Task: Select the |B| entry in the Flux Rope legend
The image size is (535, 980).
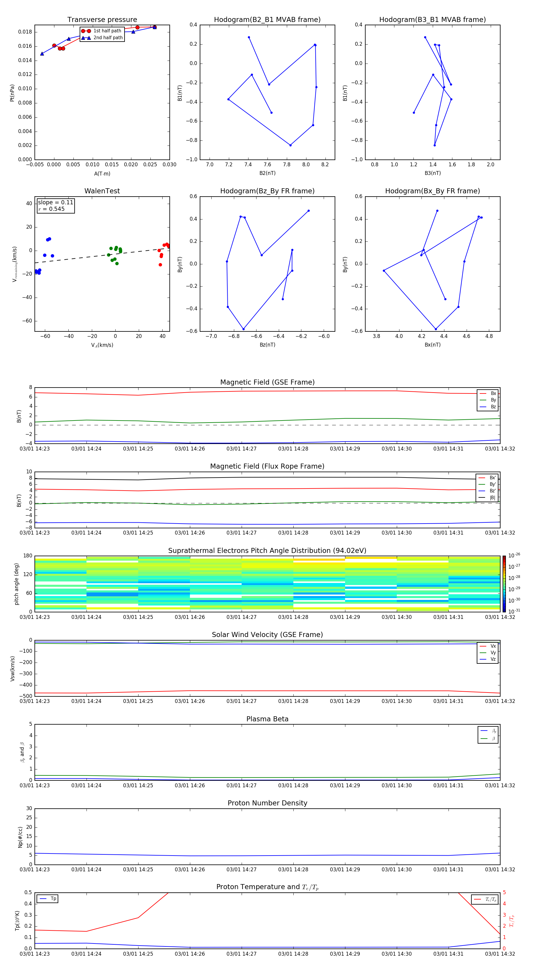Action: click(487, 498)
